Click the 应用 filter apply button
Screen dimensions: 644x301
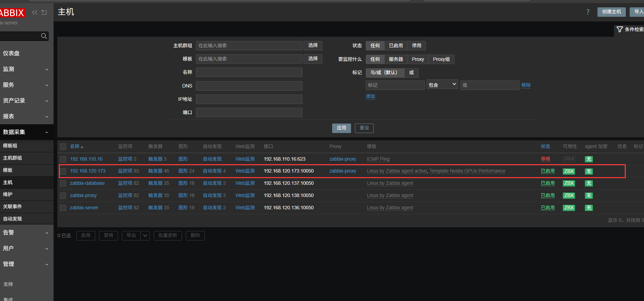341,128
